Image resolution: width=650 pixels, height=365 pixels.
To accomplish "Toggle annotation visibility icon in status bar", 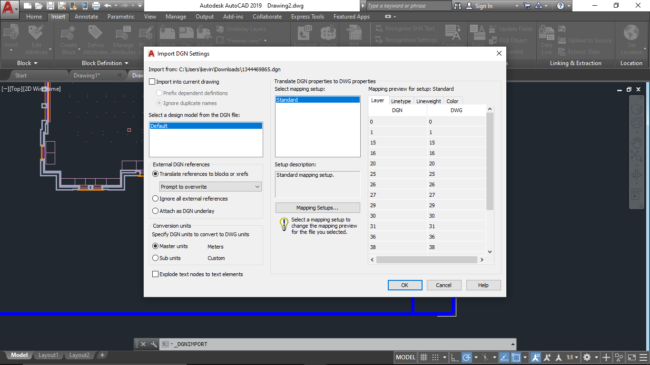I will [x=536, y=357].
